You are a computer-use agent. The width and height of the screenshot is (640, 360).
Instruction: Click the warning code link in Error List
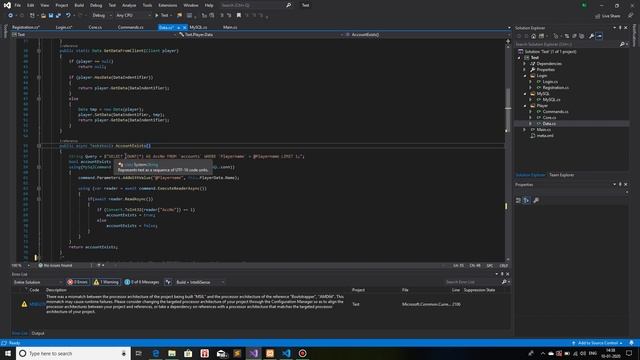click(x=37, y=304)
